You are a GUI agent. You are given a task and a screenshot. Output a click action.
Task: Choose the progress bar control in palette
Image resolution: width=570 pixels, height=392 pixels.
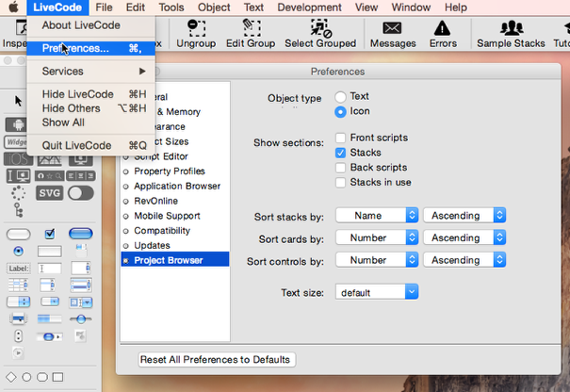pyautogui.click(x=49, y=318)
